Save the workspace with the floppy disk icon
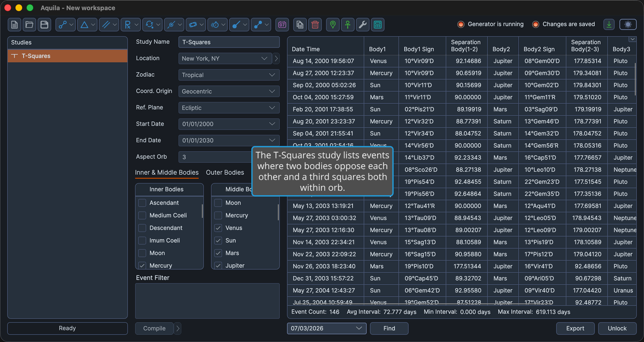The height and width of the screenshot is (342, 644). 44,25
